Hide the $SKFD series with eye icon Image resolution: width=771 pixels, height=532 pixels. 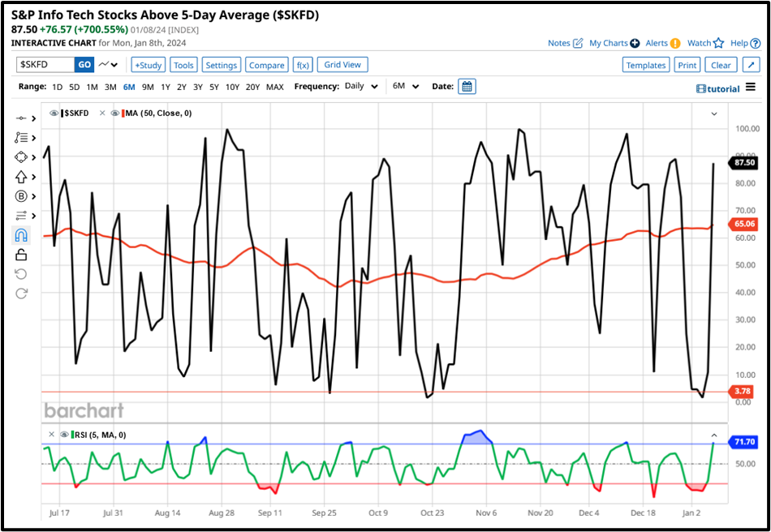click(x=54, y=114)
